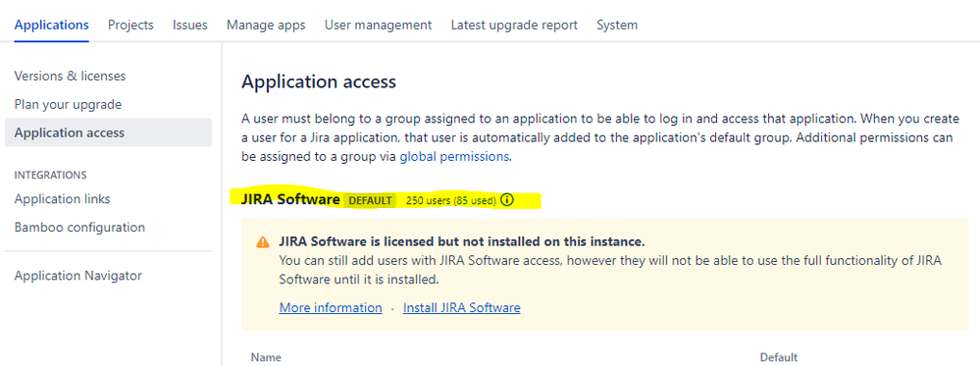
Task: Click the JIRA Software heading
Action: [290, 199]
